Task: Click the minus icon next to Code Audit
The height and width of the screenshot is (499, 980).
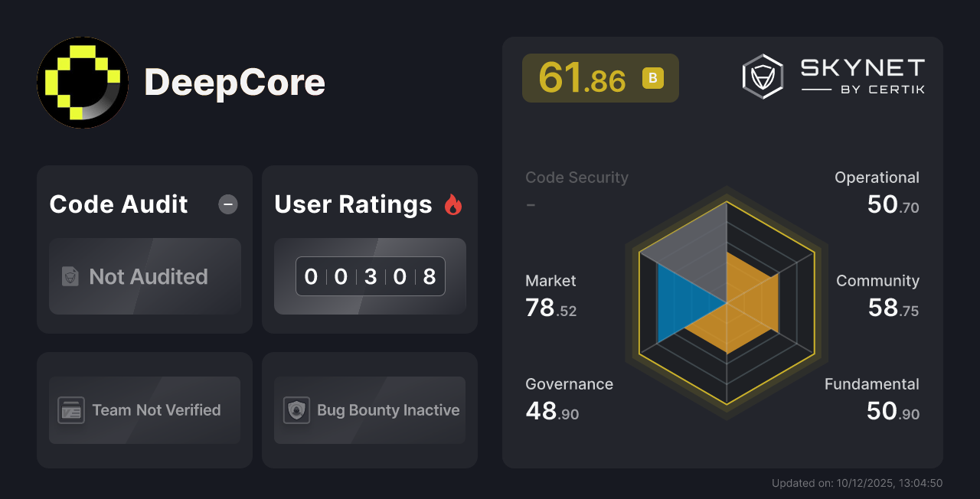Action: (227, 204)
